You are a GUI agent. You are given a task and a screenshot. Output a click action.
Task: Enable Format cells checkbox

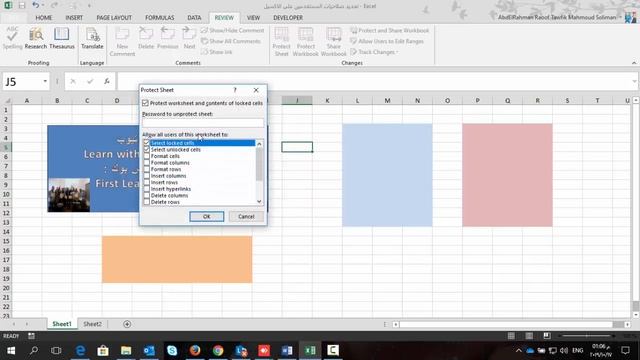147,156
